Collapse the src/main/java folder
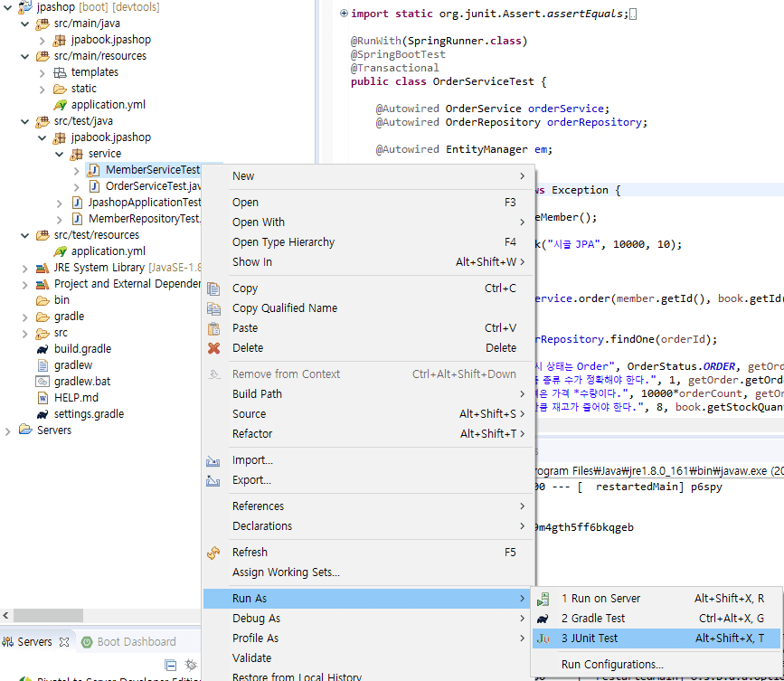Image resolution: width=784 pixels, height=681 pixels. click(x=25, y=24)
